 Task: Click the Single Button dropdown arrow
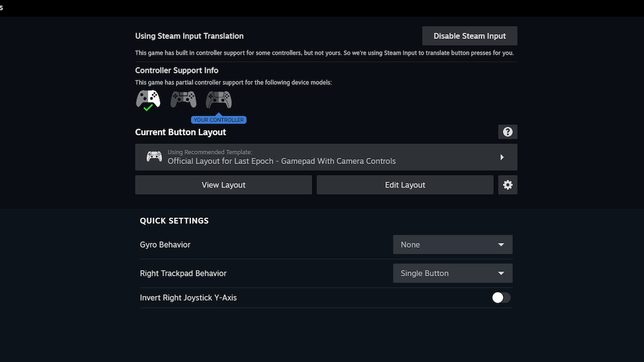pyautogui.click(x=501, y=274)
